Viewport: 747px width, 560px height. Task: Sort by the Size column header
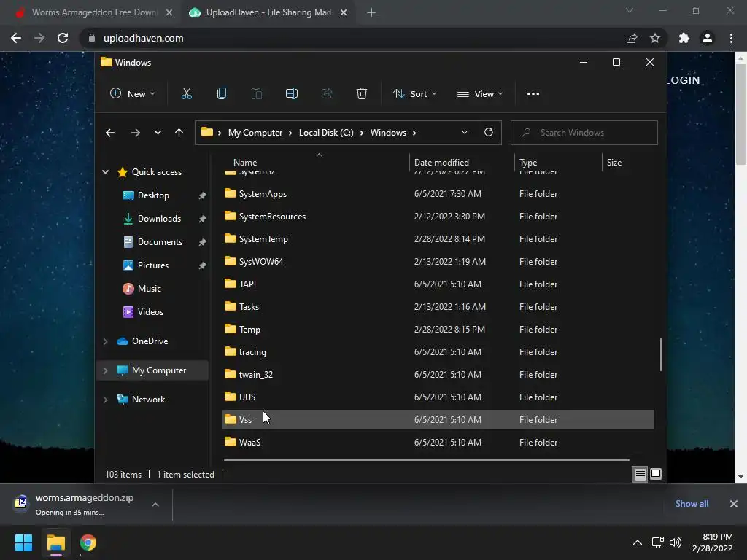(614, 163)
